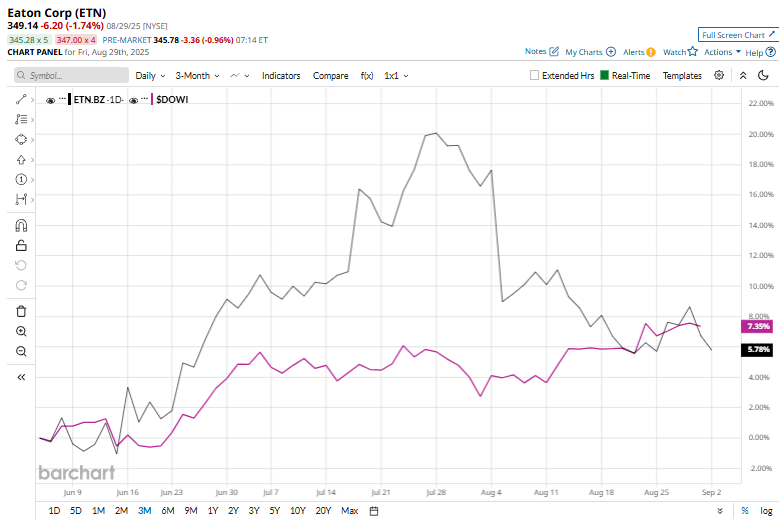Image resolution: width=782 pixels, height=527 pixels.
Task: Click the black ETN.BZ color swatch
Action: tap(69, 100)
